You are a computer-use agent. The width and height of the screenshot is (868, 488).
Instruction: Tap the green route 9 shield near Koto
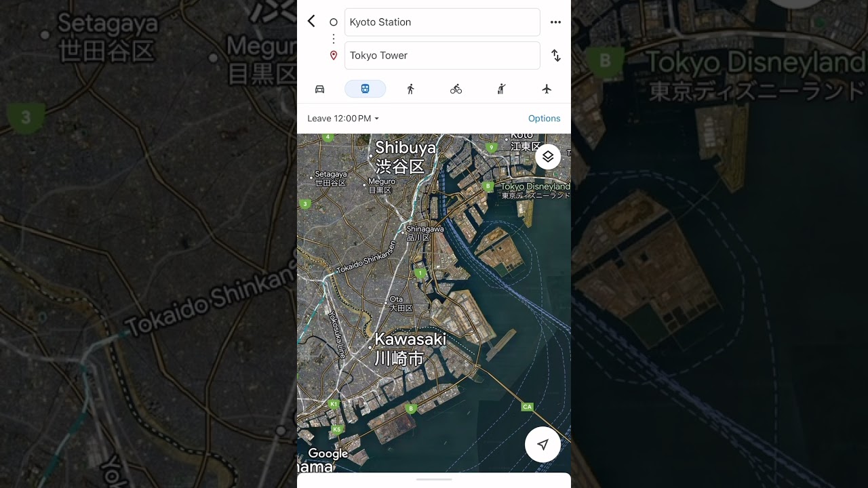tap(491, 147)
